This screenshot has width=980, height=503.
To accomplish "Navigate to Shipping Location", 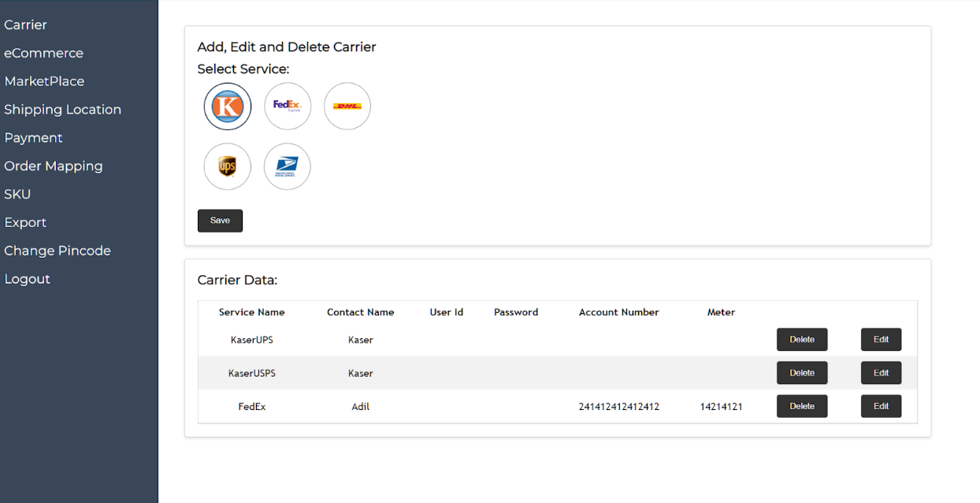I will pyautogui.click(x=63, y=110).
